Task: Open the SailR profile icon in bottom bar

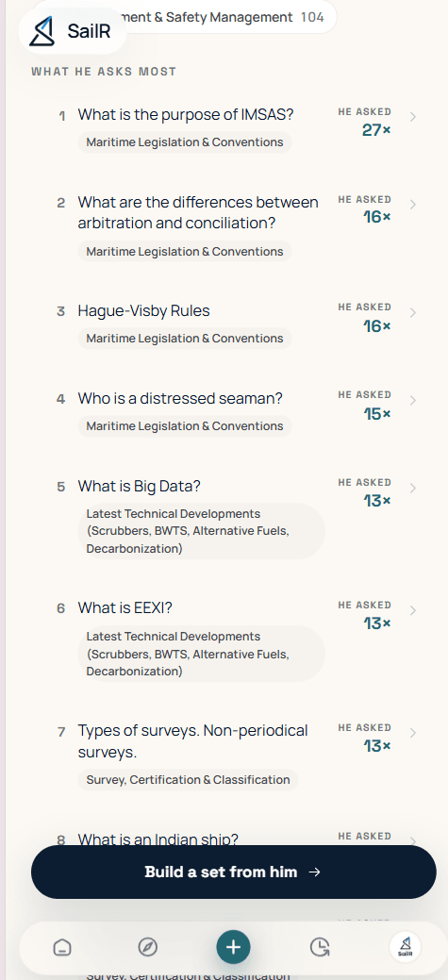Action: click(405, 948)
